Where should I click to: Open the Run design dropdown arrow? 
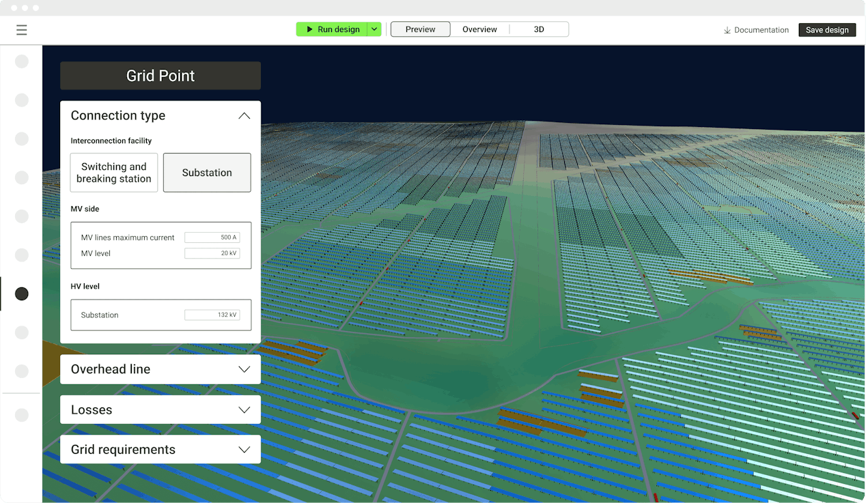pos(374,29)
